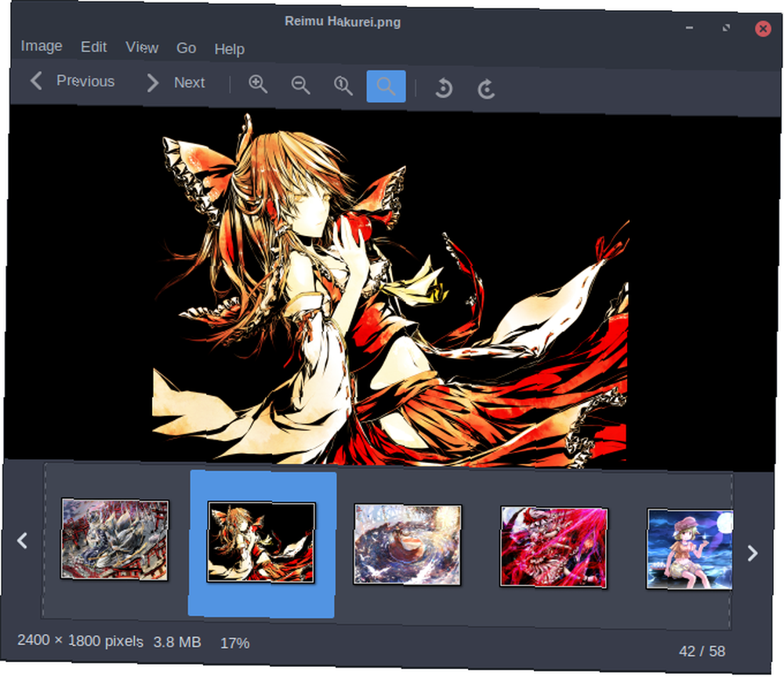Click the 17% zoom level text
The width and height of the screenshot is (784, 677).
235,643
